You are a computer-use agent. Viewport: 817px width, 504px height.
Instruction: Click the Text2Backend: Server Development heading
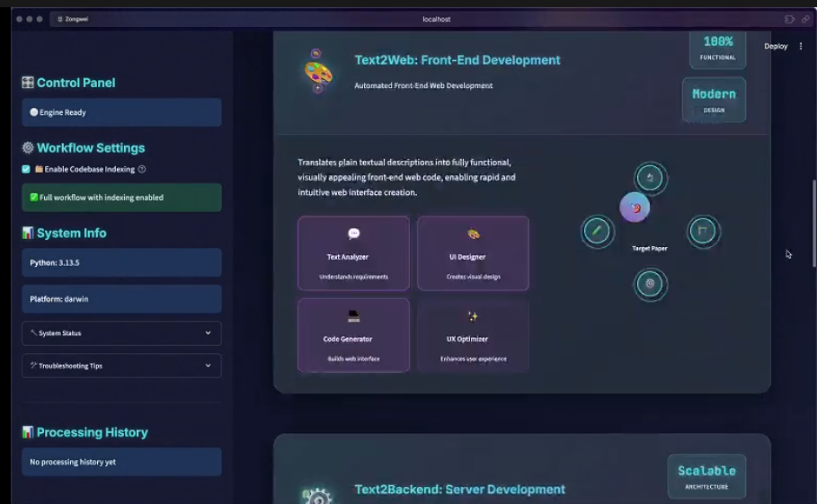click(459, 490)
